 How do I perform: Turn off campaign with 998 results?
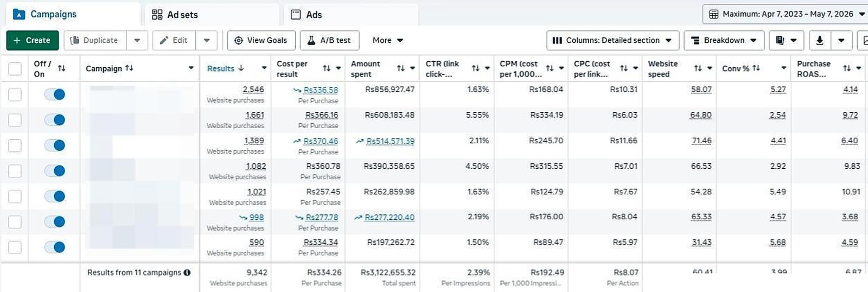[55, 221]
